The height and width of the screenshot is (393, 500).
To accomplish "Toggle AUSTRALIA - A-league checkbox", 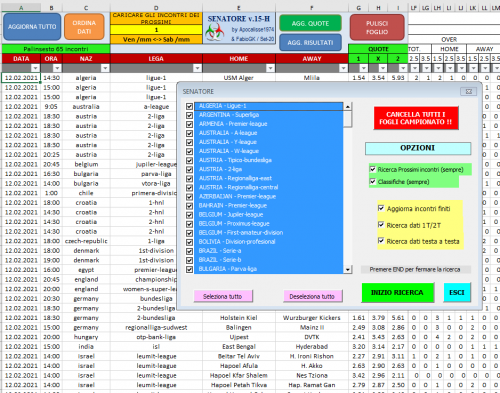I will [189, 133].
